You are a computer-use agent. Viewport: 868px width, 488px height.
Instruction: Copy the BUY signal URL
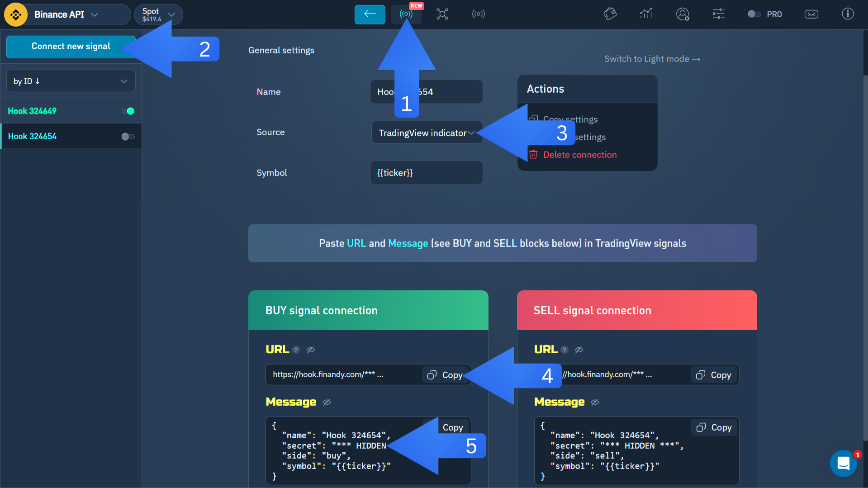point(445,375)
